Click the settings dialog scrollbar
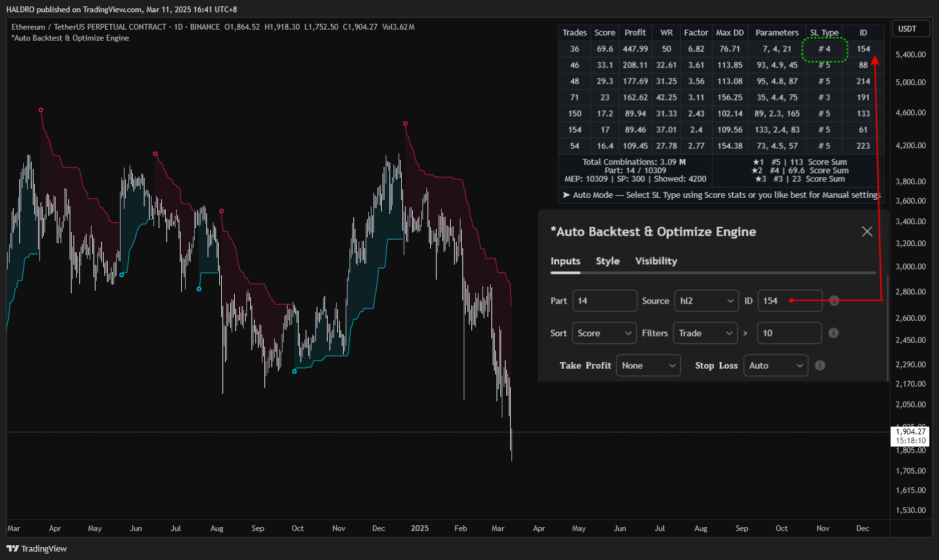Image resolution: width=939 pixels, height=560 pixels. click(x=887, y=327)
